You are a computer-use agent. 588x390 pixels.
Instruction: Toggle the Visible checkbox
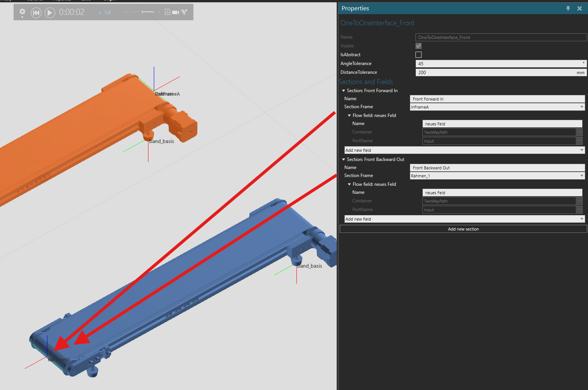419,46
